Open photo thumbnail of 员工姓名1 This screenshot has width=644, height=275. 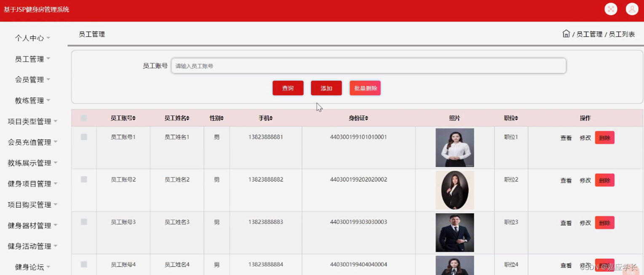tap(454, 148)
